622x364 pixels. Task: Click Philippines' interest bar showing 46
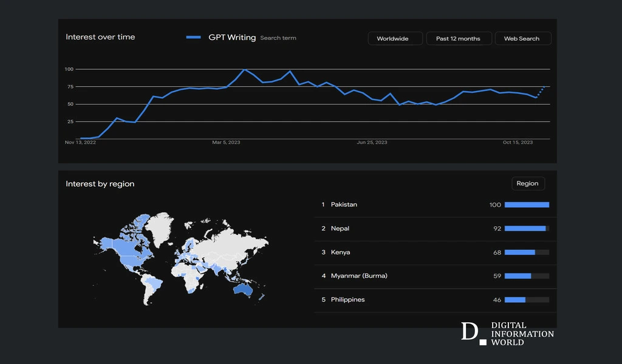coord(515,299)
